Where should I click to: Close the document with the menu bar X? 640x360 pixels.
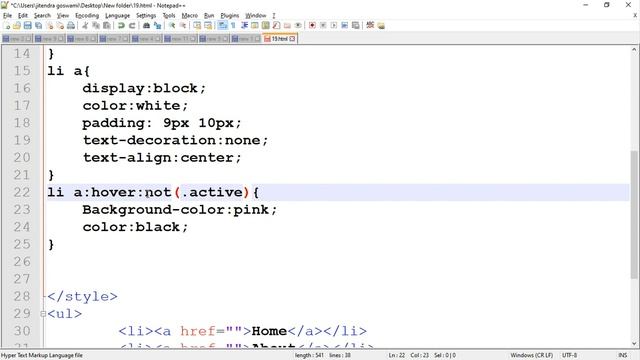[x=635, y=16]
